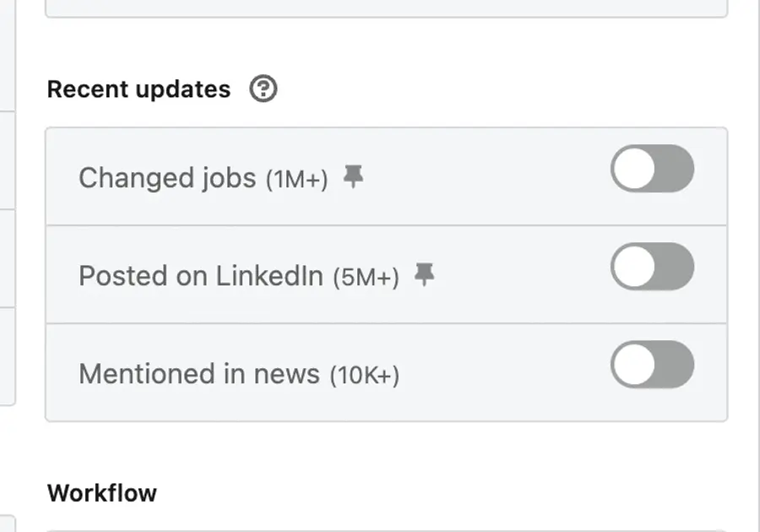
Task: Click the Recent updates section heading
Action: [x=138, y=90]
